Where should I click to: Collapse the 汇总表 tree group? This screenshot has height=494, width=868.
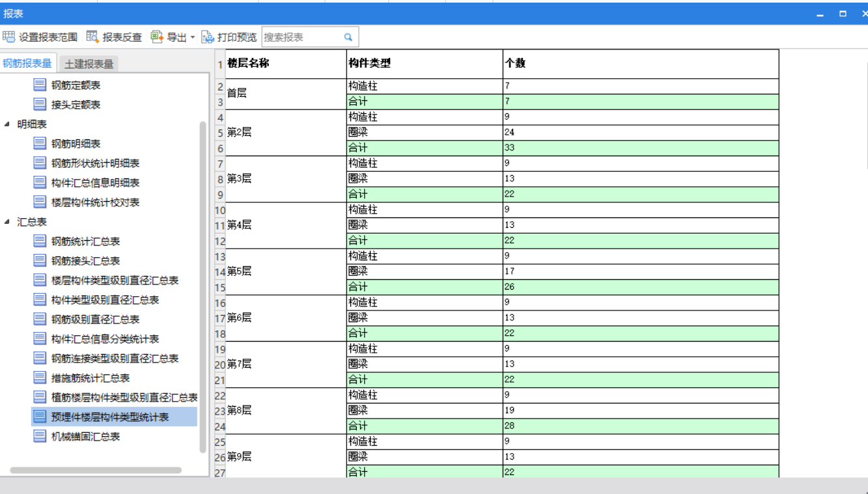(x=7, y=222)
